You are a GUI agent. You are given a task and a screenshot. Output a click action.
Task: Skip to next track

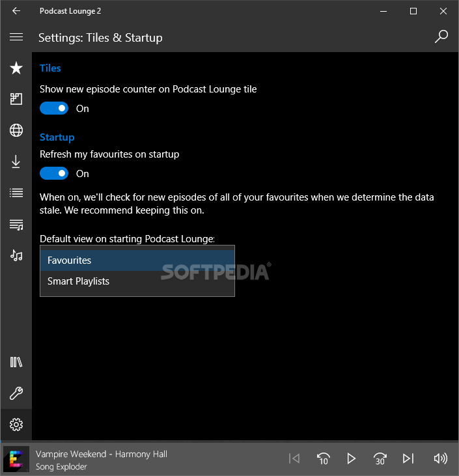(x=408, y=458)
